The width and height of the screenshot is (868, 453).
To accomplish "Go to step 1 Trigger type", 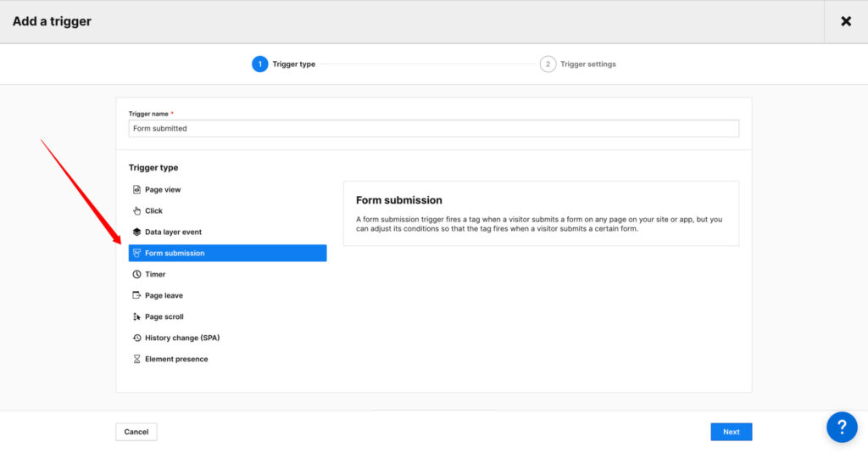I will click(x=284, y=64).
